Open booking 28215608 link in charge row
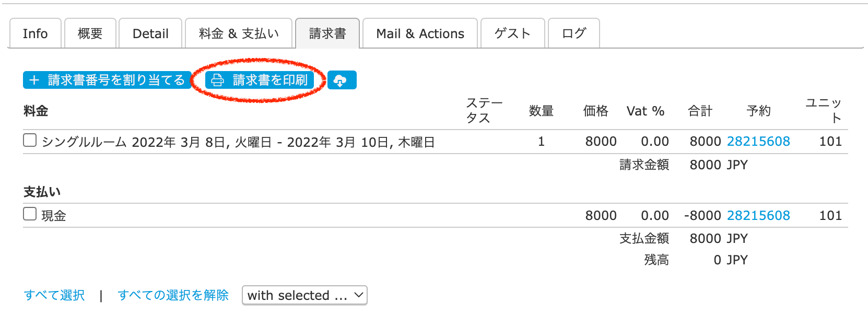The image size is (868, 326). point(758,142)
